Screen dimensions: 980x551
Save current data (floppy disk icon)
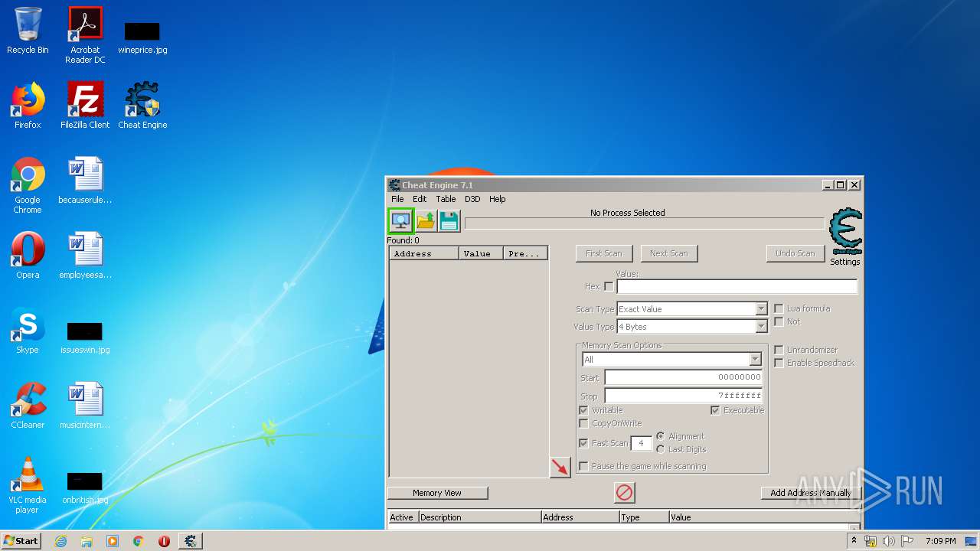tap(449, 221)
